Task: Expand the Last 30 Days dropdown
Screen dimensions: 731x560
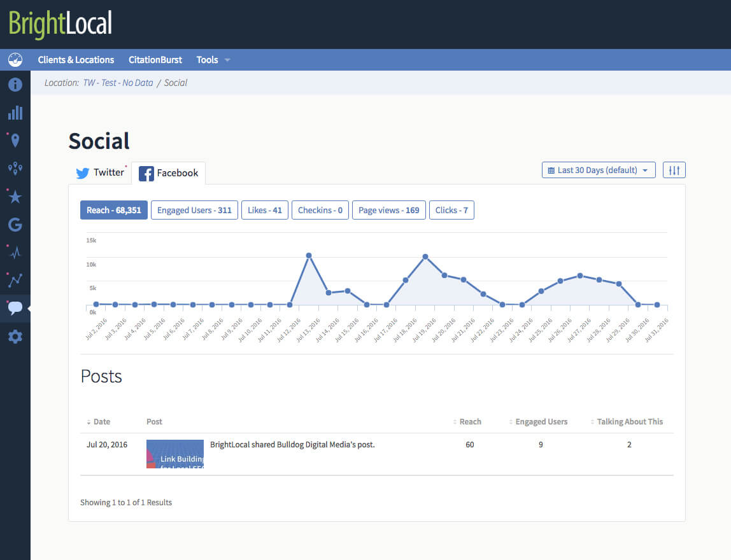Action: click(598, 170)
